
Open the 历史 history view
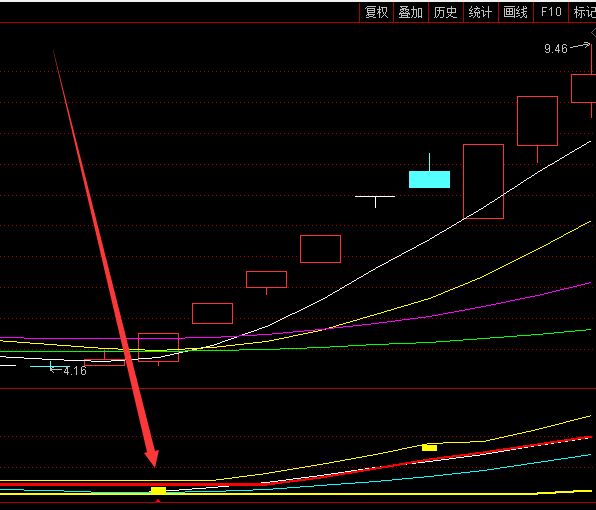tap(445, 13)
